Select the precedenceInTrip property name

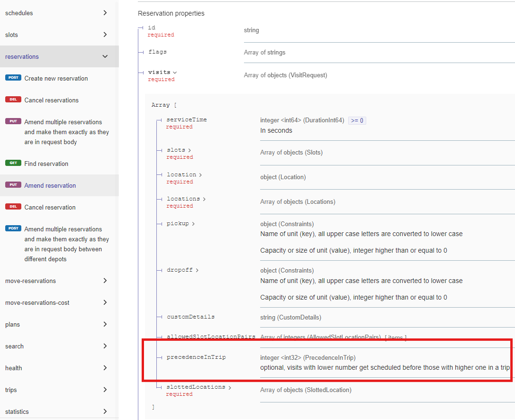tap(196, 357)
